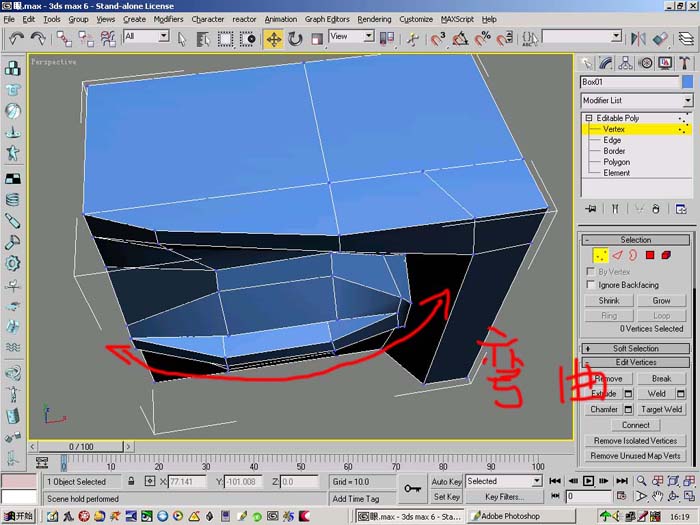This screenshot has width=700, height=525.
Task: Open the Modifiers menu
Action: [x=168, y=19]
